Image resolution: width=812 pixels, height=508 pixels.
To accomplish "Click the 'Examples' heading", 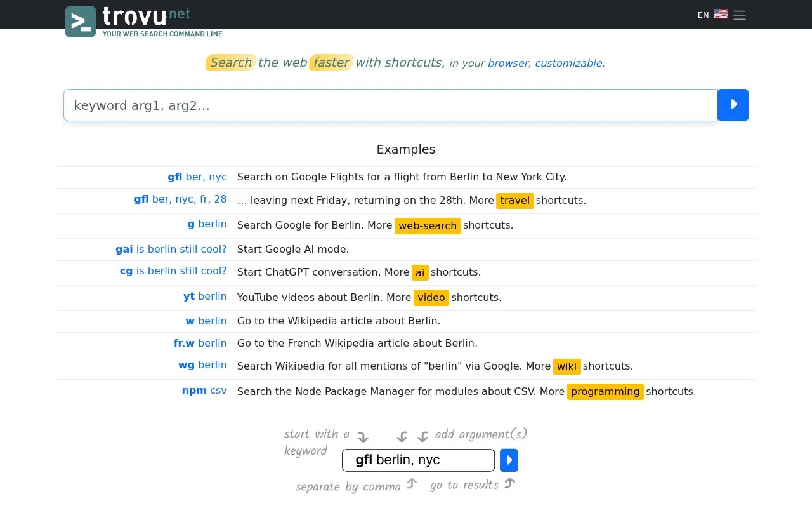I will click(406, 149).
